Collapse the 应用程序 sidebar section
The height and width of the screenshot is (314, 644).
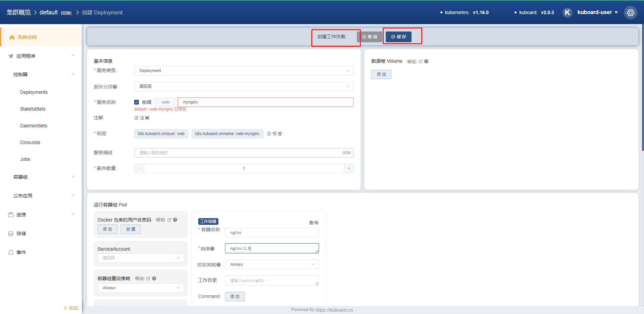[73, 56]
